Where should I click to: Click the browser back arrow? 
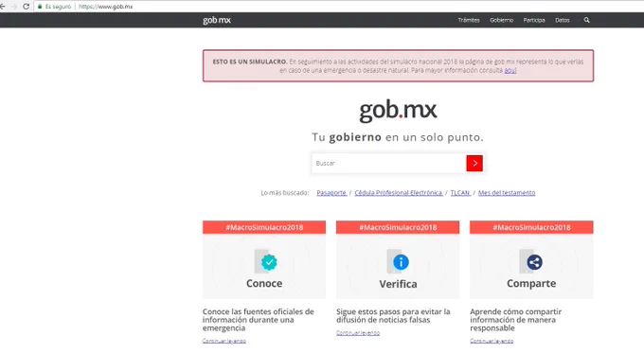click(x=3, y=7)
